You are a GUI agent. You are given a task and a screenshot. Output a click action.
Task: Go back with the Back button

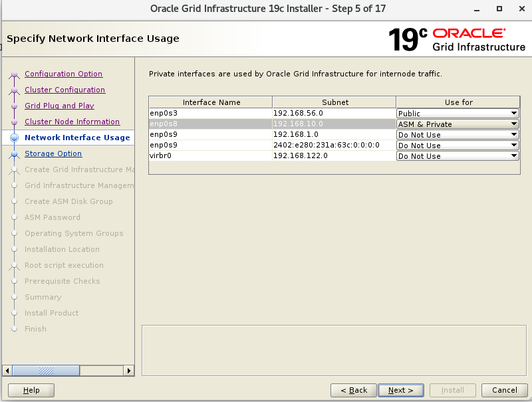[x=354, y=390]
